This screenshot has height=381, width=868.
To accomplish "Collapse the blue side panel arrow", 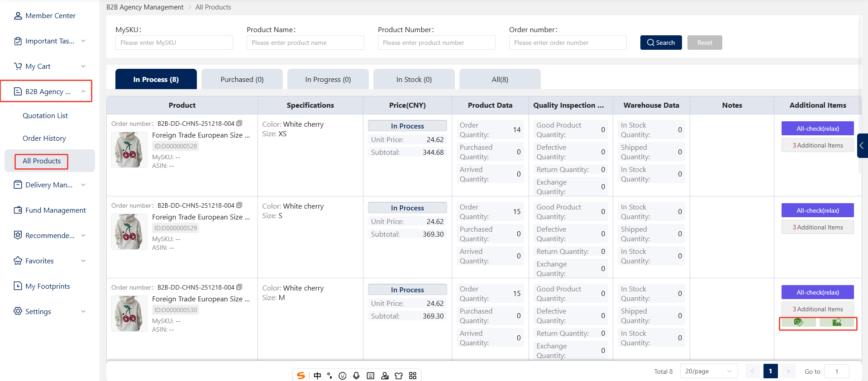I will point(862,146).
